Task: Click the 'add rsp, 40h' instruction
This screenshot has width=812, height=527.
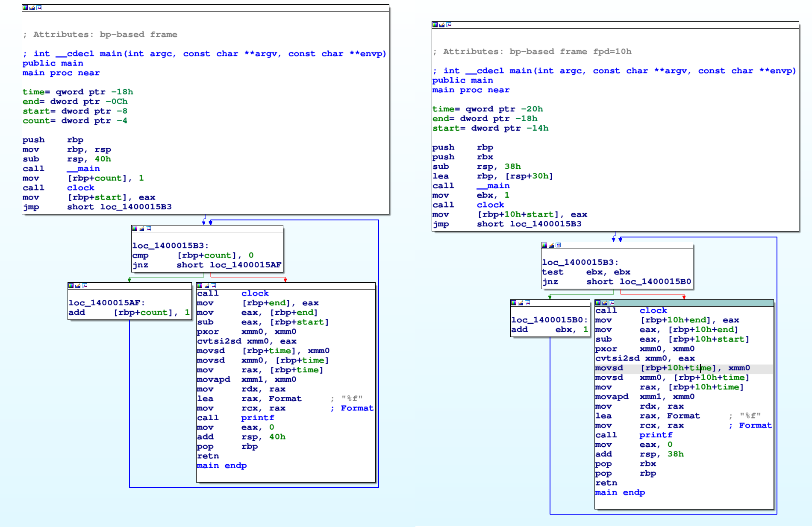Action: [x=241, y=437]
